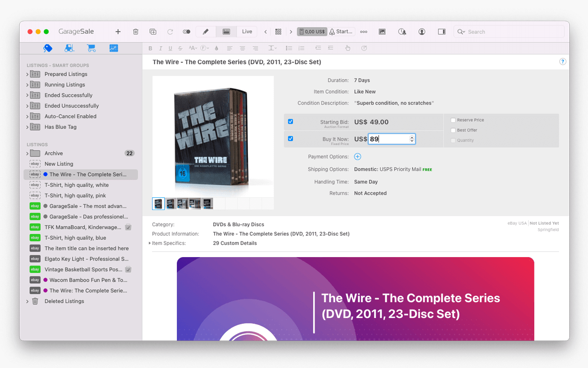Click the DVDs & Blu-ray Discs category
The image size is (588, 368).
pos(239,225)
